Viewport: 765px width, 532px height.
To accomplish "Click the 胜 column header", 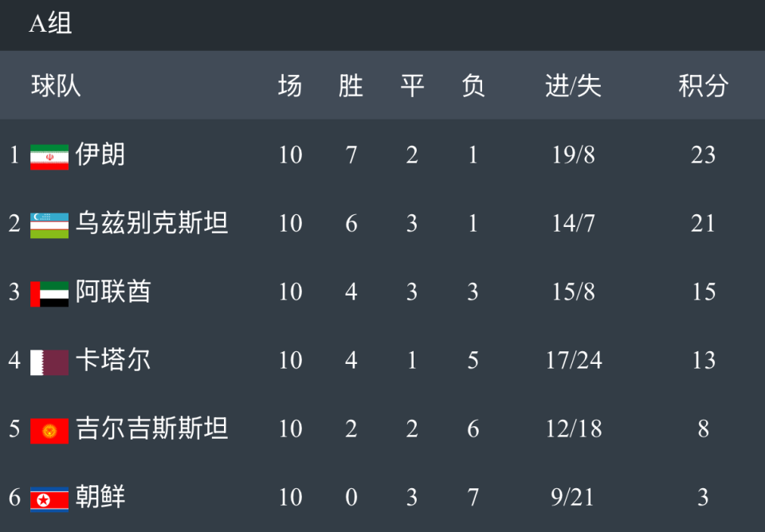I will (351, 86).
